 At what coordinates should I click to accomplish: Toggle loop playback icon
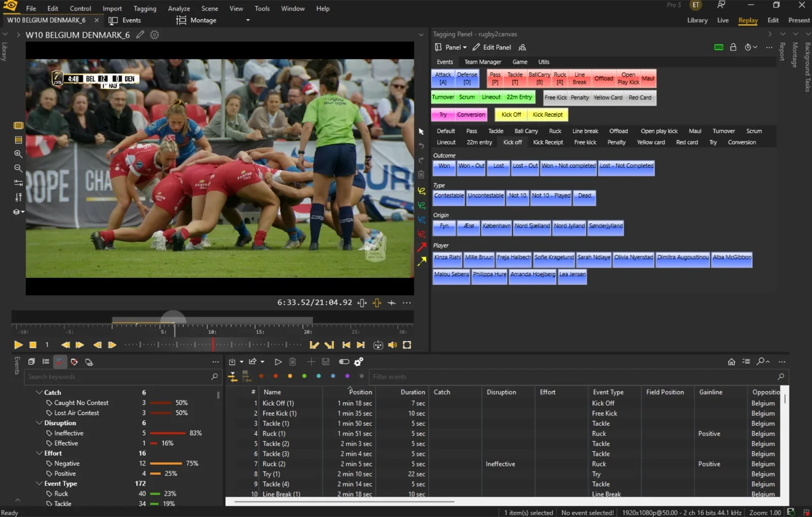coord(378,345)
